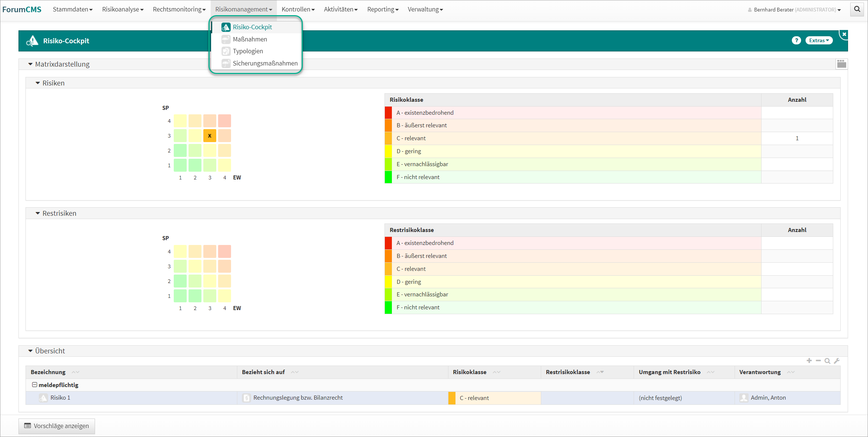Image resolution: width=868 pixels, height=437 pixels.
Task: Open the Extras dropdown
Action: [819, 40]
